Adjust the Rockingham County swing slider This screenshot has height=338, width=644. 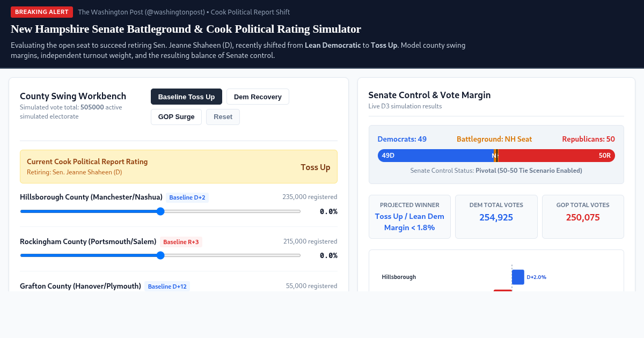[160, 255]
